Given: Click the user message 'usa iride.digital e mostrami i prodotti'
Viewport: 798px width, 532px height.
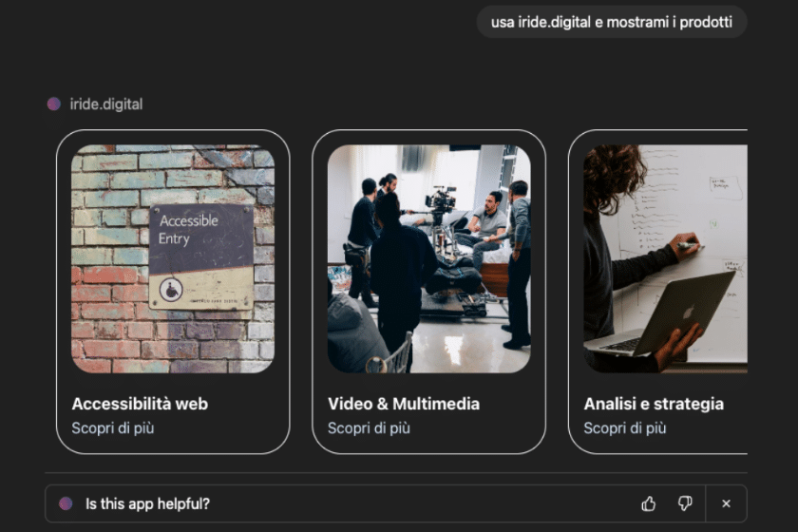Looking at the screenshot, I should coord(612,21).
